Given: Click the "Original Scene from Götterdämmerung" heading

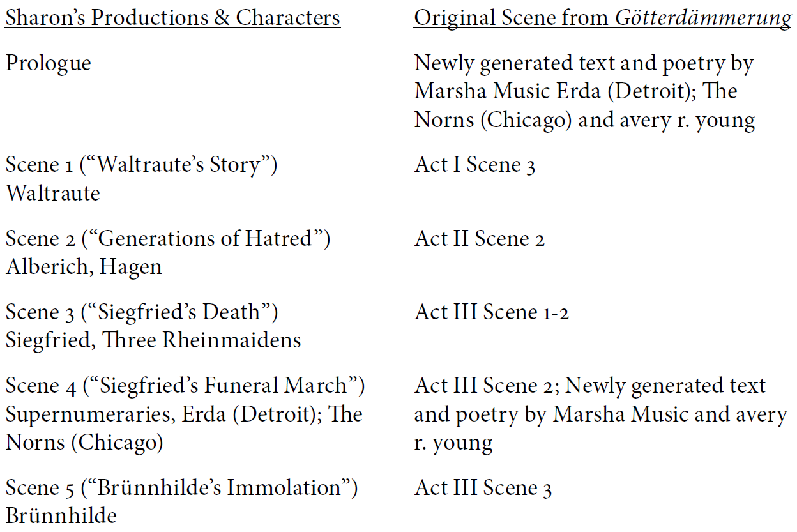Looking at the screenshot, I should coord(603,18).
